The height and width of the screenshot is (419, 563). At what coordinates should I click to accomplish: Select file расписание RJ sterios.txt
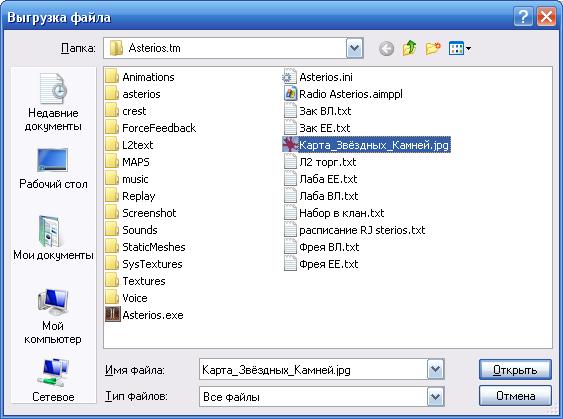(355, 230)
